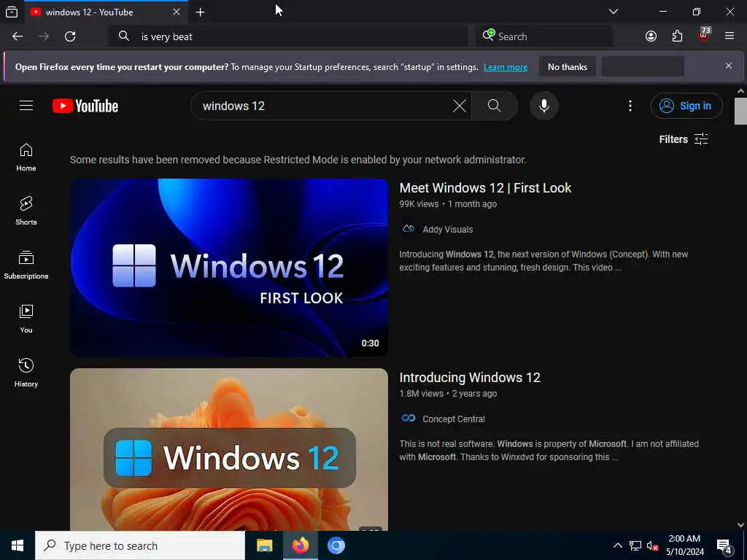Go forward in Firefox
Viewport: 747px width, 560px height.
43,36
